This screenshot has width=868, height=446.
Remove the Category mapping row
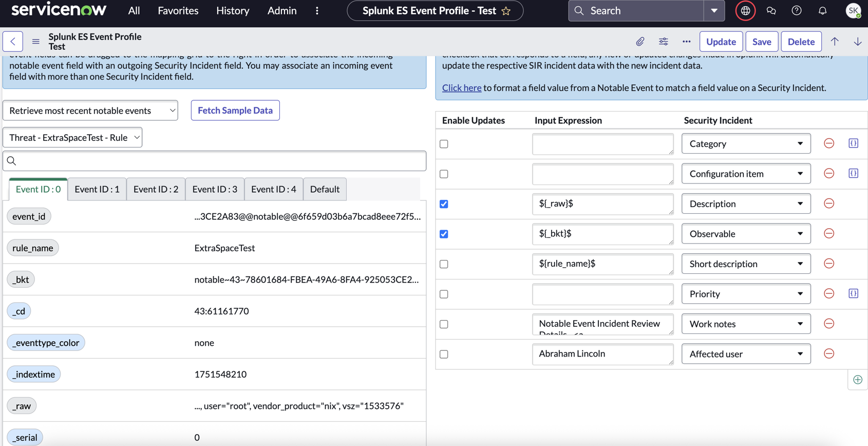[829, 143]
